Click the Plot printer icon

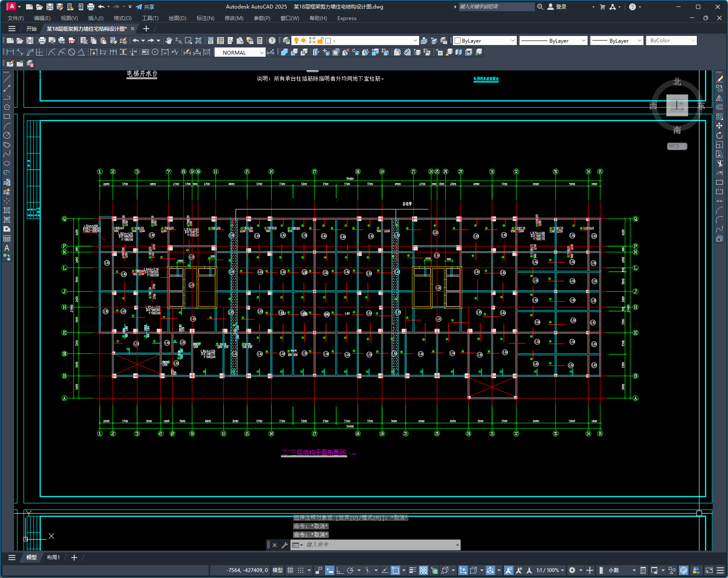click(x=42, y=41)
